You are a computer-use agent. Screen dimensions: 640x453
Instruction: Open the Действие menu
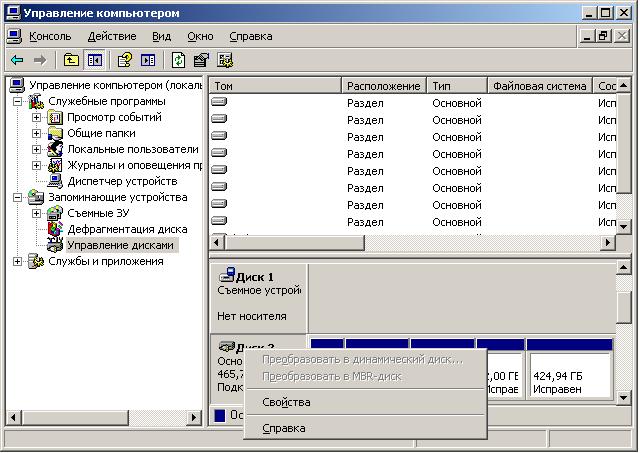click(111, 36)
